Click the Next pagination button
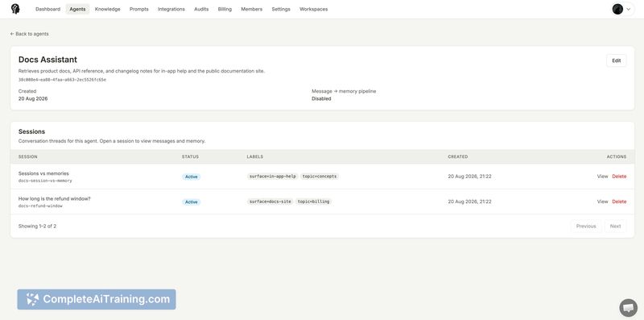 (615, 226)
